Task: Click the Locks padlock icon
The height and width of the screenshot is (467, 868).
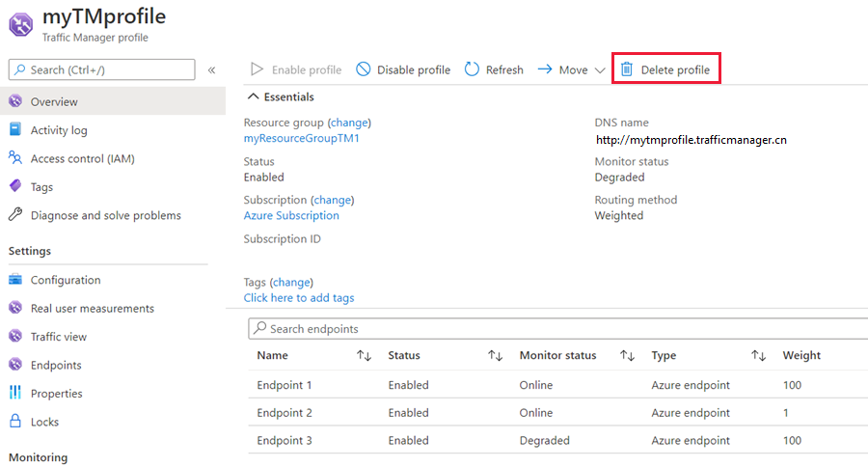Action: pyautogui.click(x=14, y=422)
